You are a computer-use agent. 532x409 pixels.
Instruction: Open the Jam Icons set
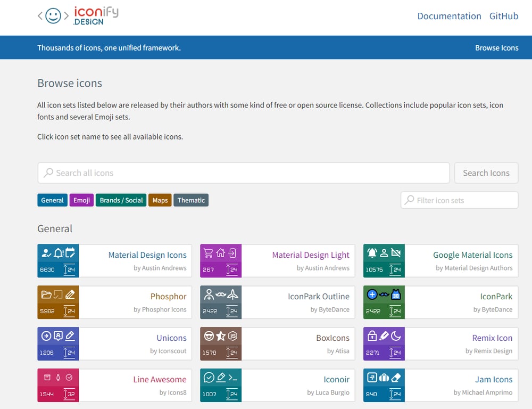494,379
